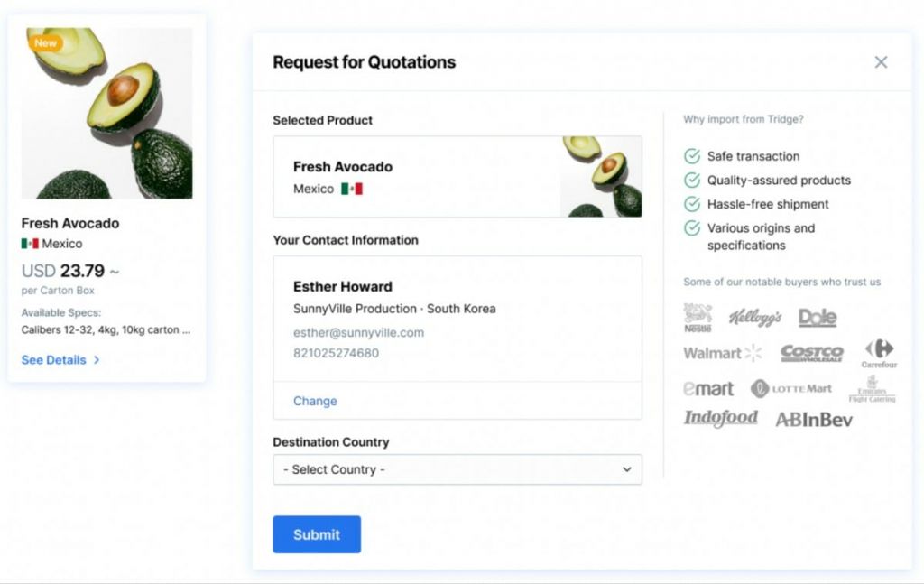Click the esther@sunnyville.com email address
924x584 pixels.
tap(358, 332)
